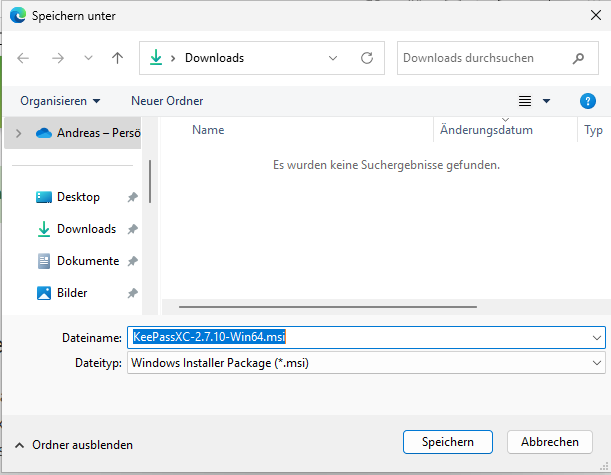Viewport: 611px width, 475px height.
Task: Open the help question mark icon
Action: [588, 101]
